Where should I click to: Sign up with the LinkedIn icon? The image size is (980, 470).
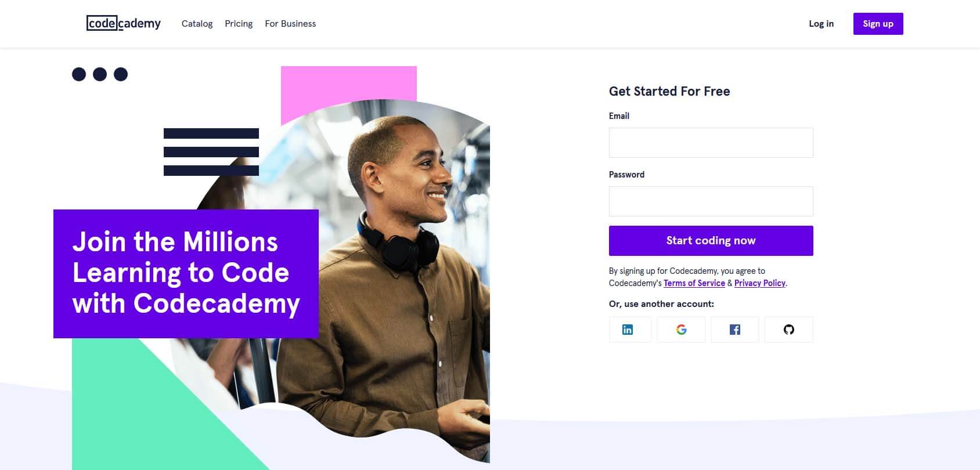pyautogui.click(x=629, y=329)
